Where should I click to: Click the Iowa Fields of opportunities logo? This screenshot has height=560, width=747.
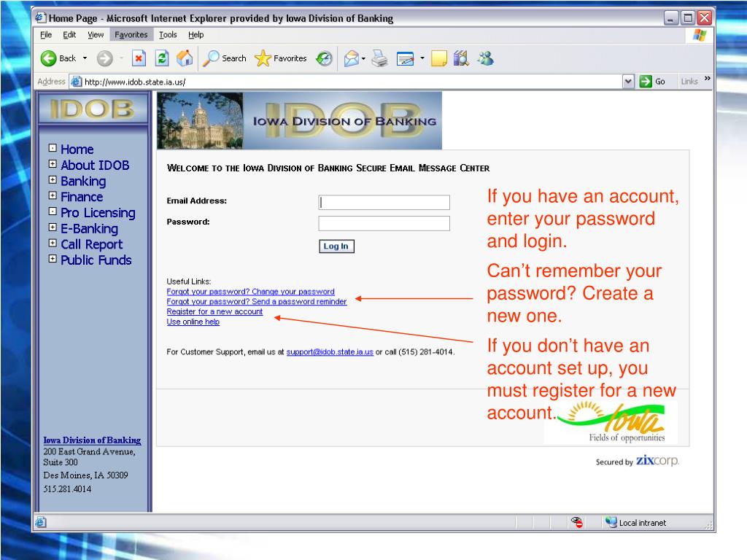611,422
